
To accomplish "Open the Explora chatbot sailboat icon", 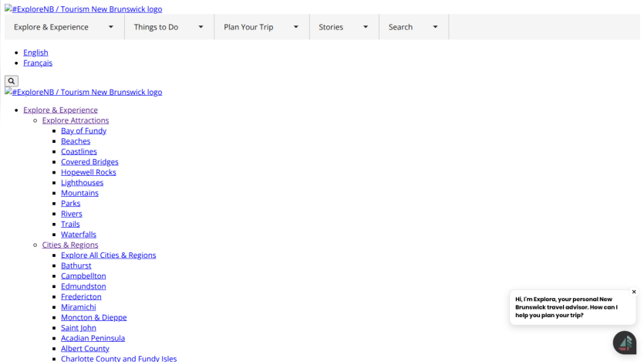I will 625,343.
